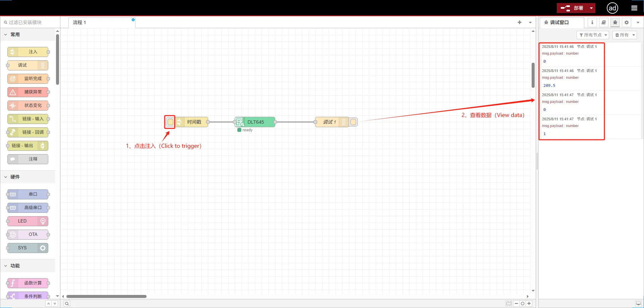The image size is (644, 308).
Task: Click the user profile avatar icon
Action: click(x=612, y=8)
